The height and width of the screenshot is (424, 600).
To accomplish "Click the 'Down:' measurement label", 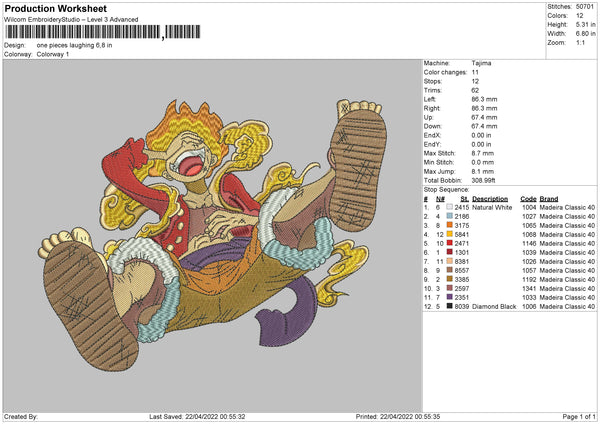I will [432, 126].
